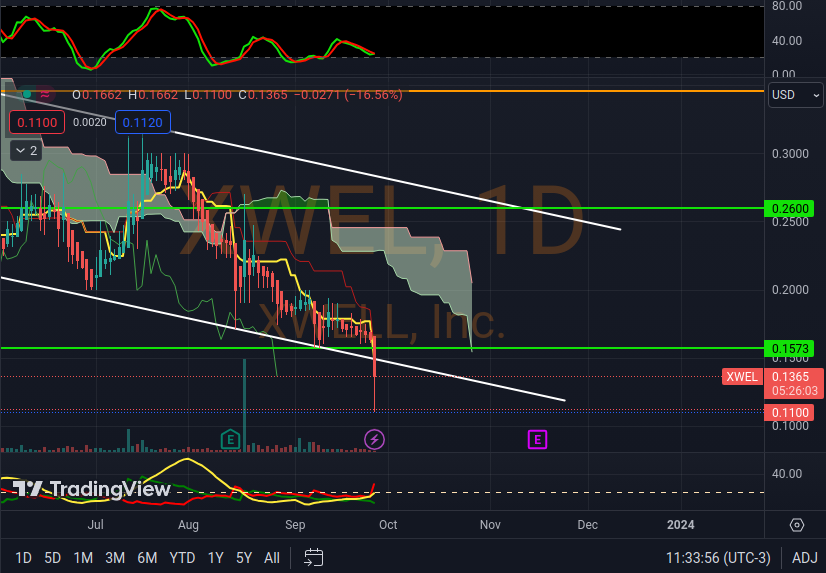Click the market status dot in legend
This screenshot has height=573, width=826.
tap(27, 95)
